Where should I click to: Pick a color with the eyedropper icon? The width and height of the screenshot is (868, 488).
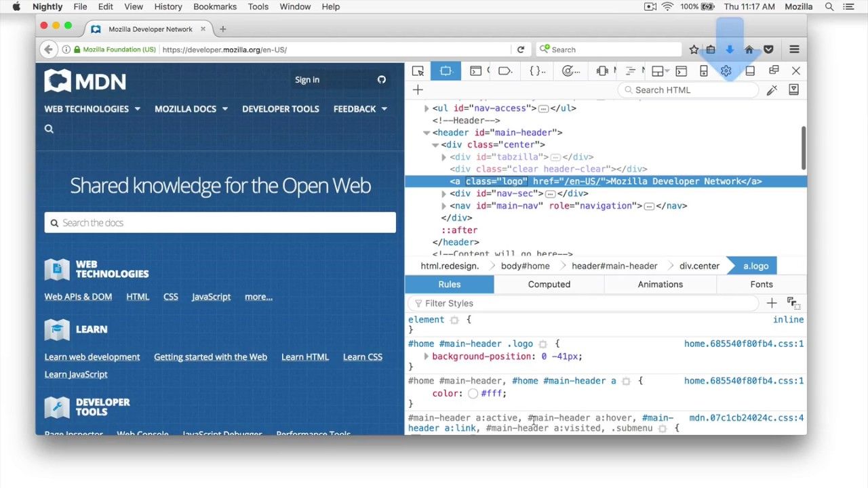click(x=772, y=90)
